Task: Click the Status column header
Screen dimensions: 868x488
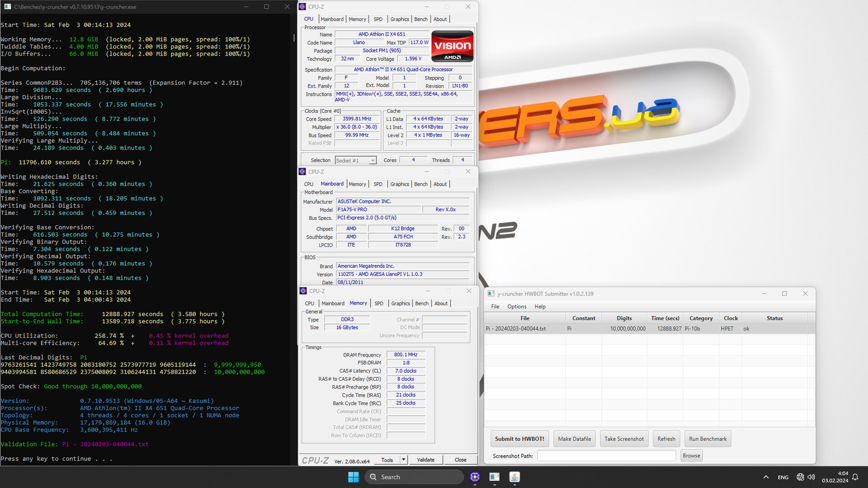Action: 774,318
